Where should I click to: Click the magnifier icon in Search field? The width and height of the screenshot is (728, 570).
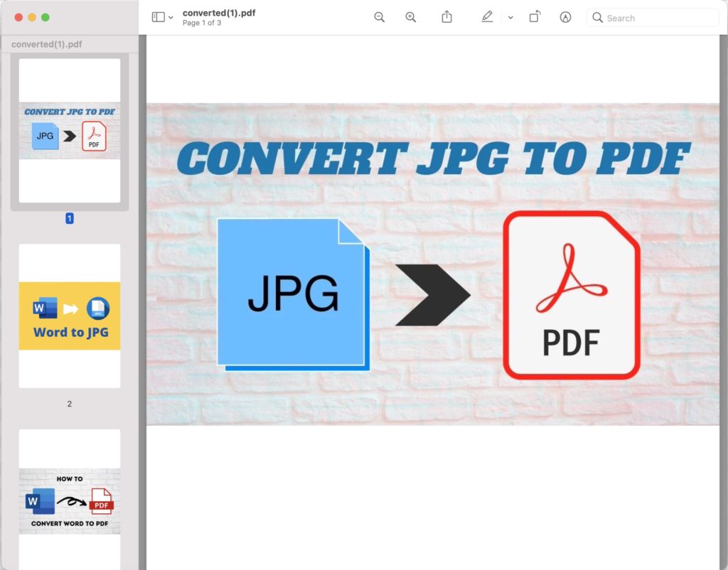(x=597, y=18)
